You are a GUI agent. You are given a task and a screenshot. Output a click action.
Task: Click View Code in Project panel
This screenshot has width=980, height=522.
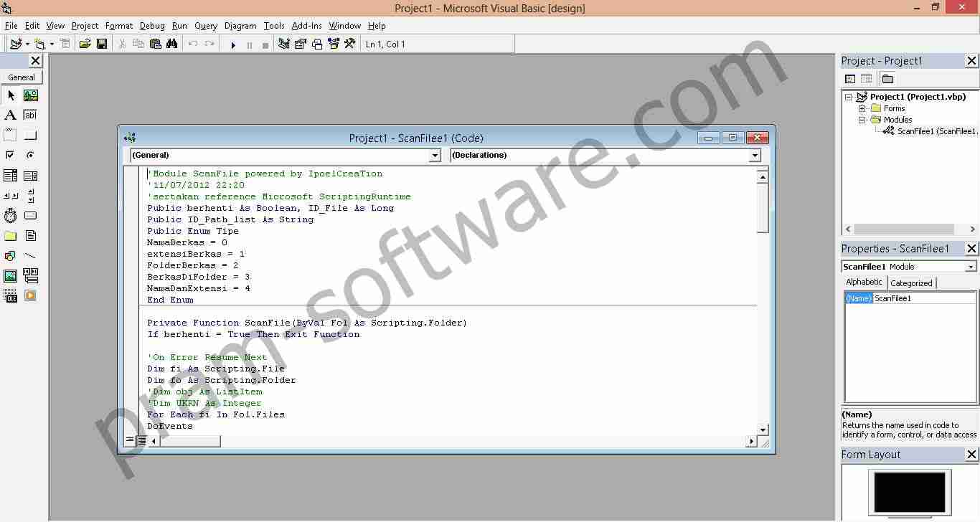[850, 79]
